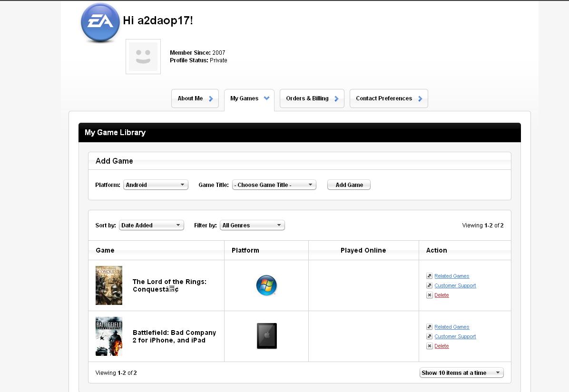
Task: Click the Hi a2daop17! greeting
Action: click(158, 20)
